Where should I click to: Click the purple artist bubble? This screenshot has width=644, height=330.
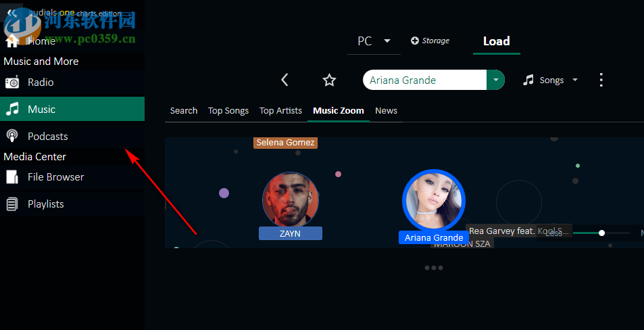tap(224, 193)
